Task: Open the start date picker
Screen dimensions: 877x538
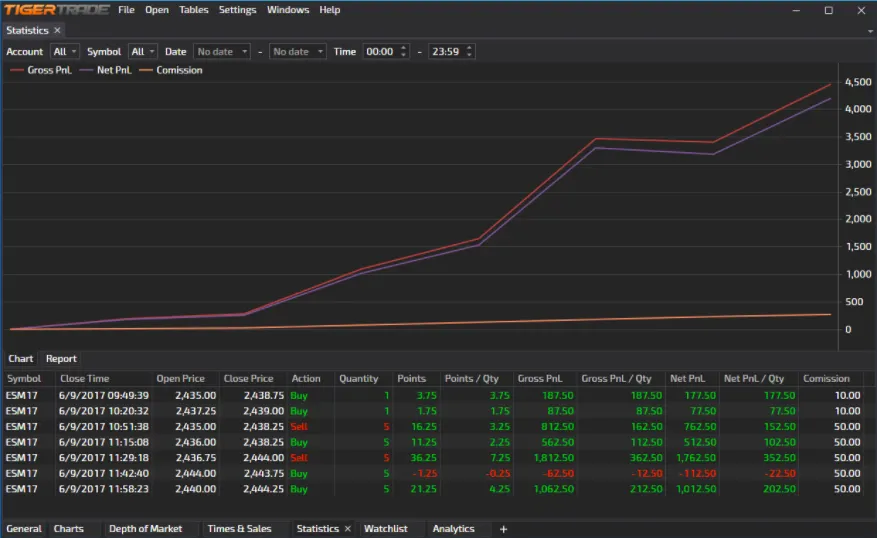Action: coord(221,51)
